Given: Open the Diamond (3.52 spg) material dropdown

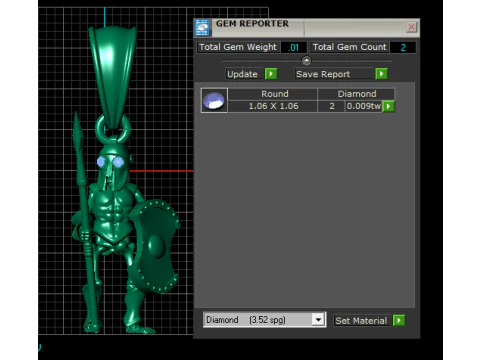Looking at the screenshot, I should click(x=264, y=320).
